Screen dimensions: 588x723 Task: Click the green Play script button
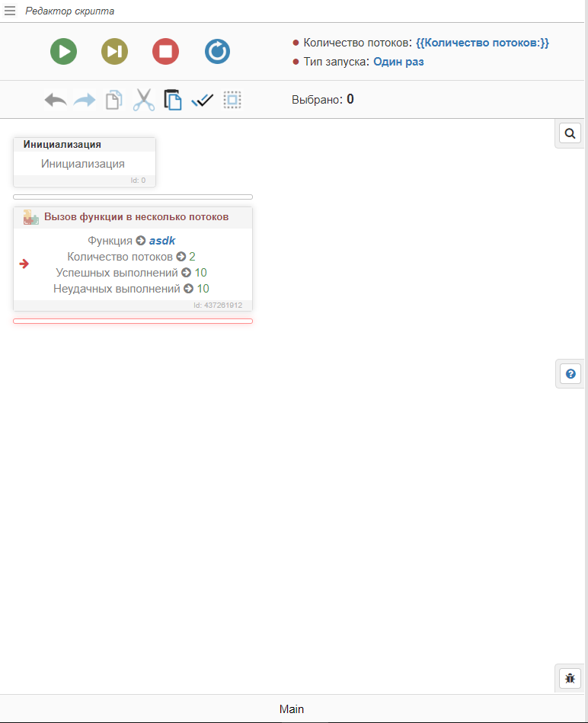pos(63,51)
